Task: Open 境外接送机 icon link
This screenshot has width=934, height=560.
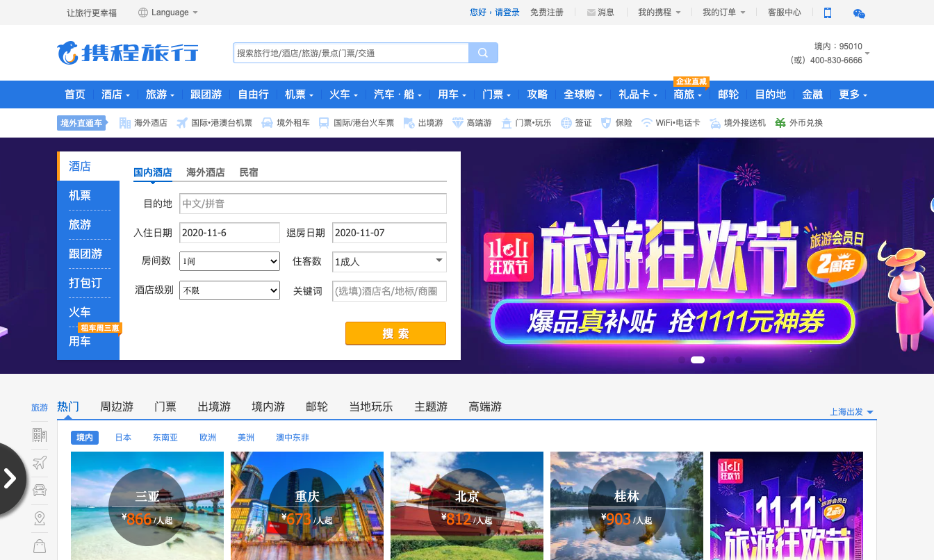Action: pyautogui.click(x=737, y=123)
